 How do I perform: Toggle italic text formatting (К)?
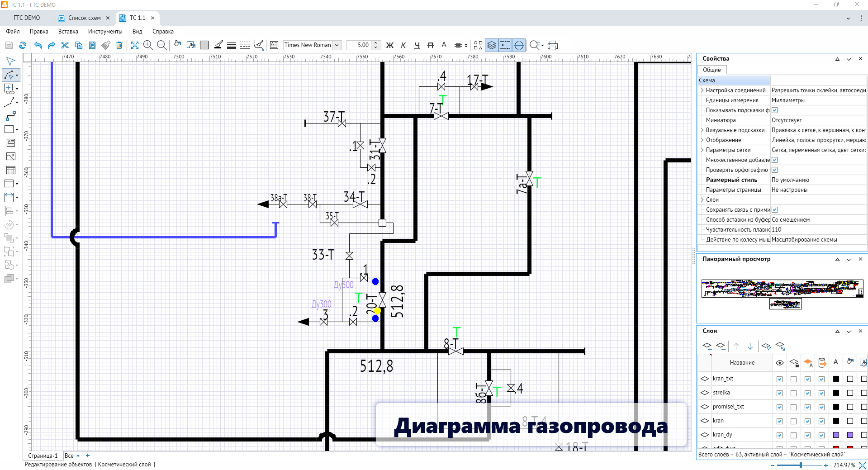403,45
